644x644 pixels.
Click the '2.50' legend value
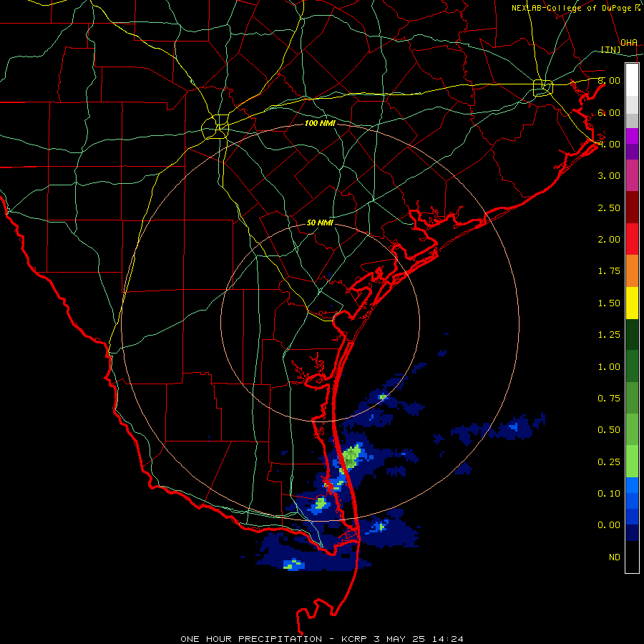click(609, 208)
